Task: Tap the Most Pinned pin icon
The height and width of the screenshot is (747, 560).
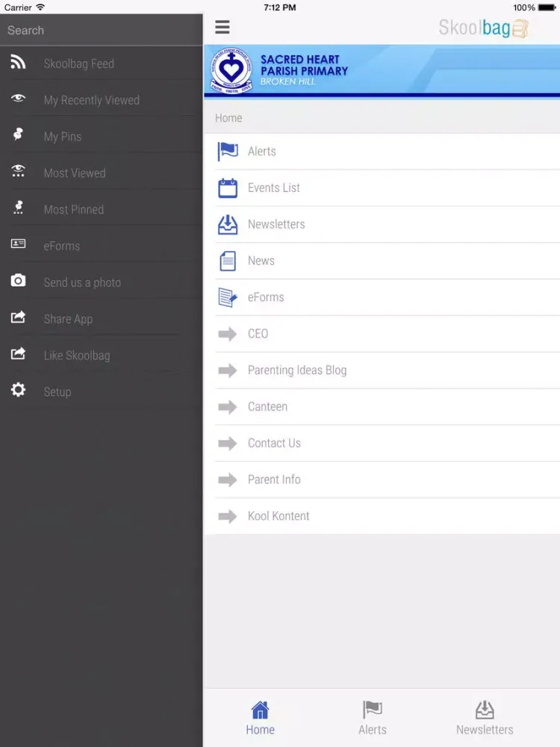Action: coord(18,207)
